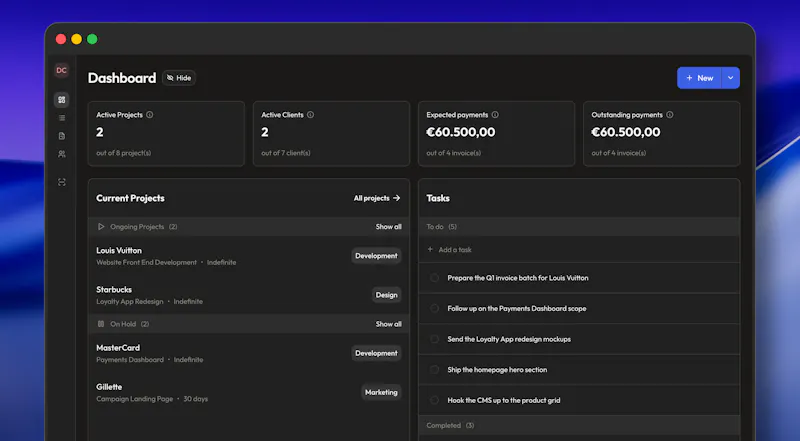The width and height of the screenshot is (800, 441).
Task: Check off the Q1 invoice batch task
Action: [434, 278]
